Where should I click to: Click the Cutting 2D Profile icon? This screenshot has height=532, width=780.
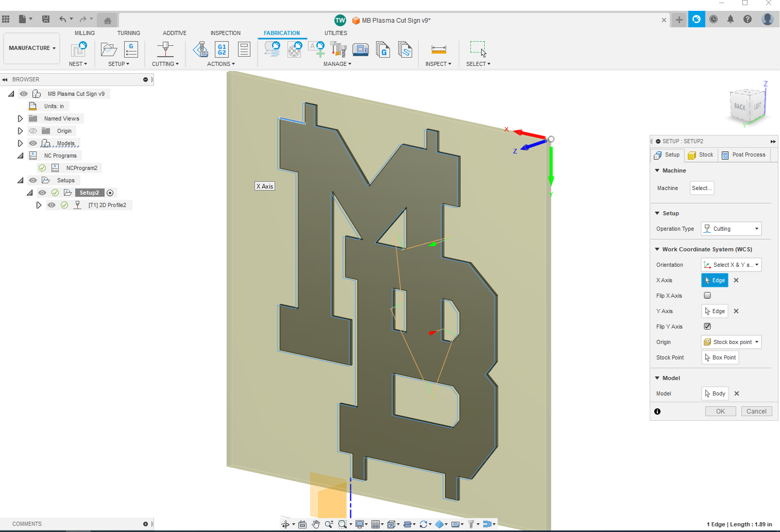[165, 49]
